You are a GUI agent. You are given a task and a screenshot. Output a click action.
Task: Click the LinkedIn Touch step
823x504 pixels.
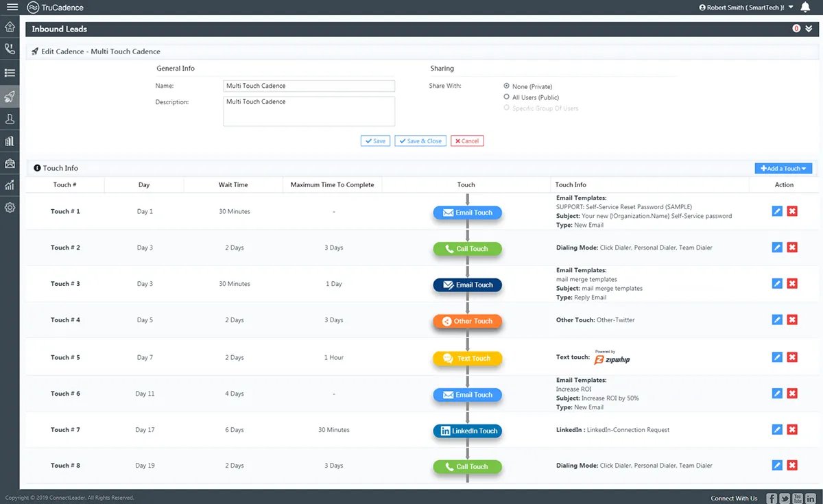[x=467, y=431]
